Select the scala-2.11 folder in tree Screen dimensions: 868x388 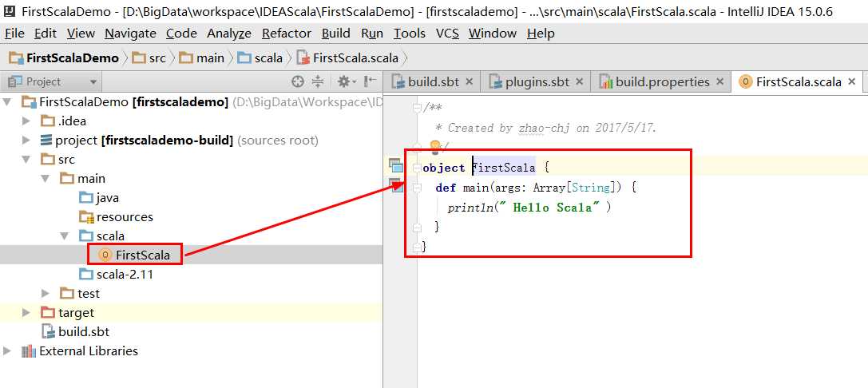coord(125,274)
